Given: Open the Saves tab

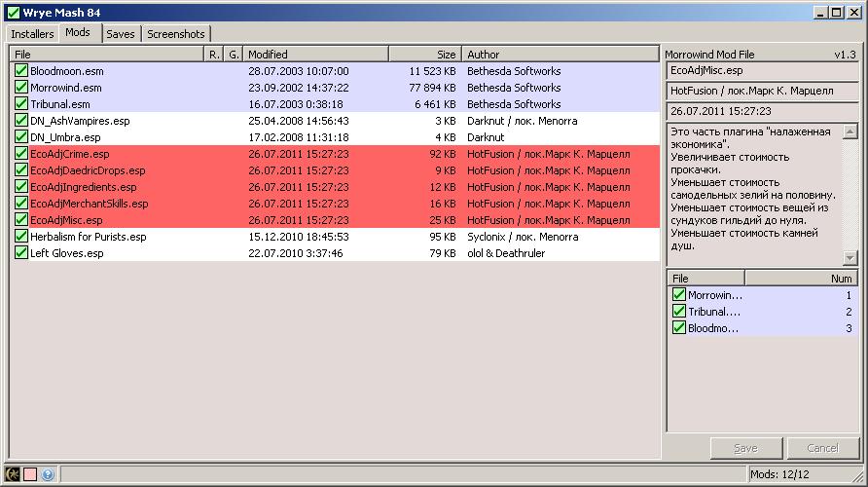Looking at the screenshot, I should pyautogui.click(x=121, y=34).
